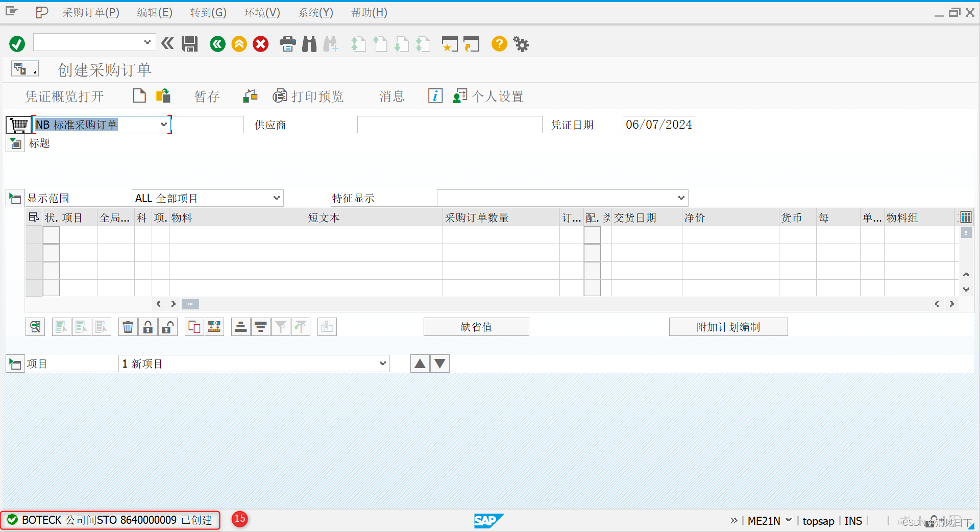Click the green Back arrow icon
The width and height of the screenshot is (980, 532).
[218, 44]
